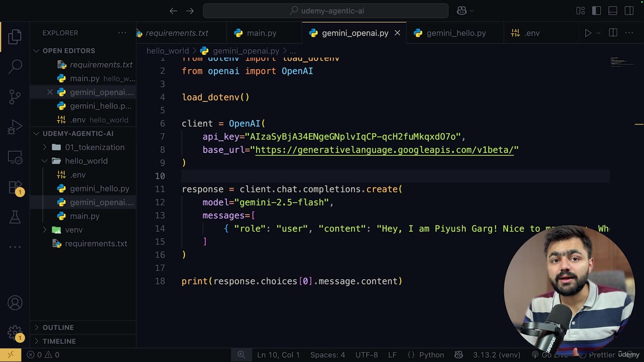Close the gemini_openai.py tab
644x362 pixels.
pos(397,33)
